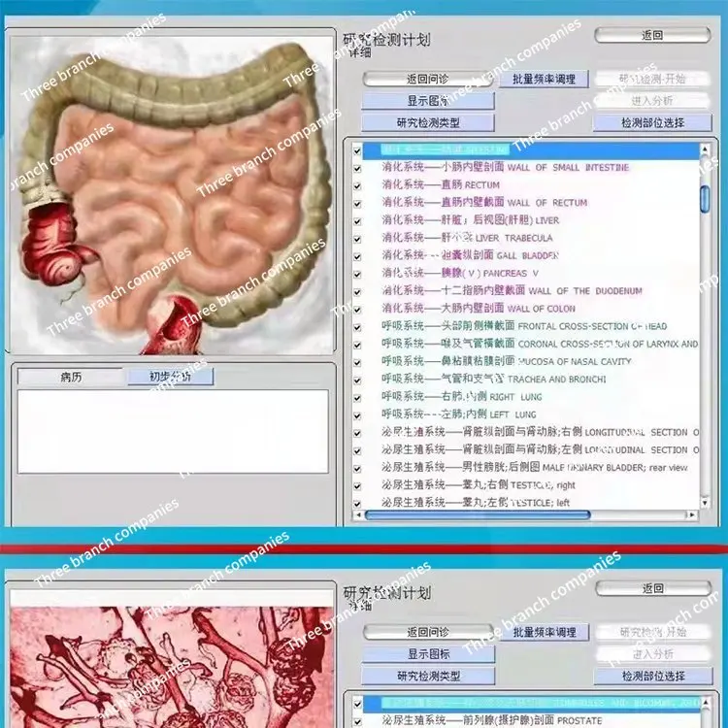The image size is (728, 728).
Task: Click the list's scroll-right arrow
Action: point(692,514)
